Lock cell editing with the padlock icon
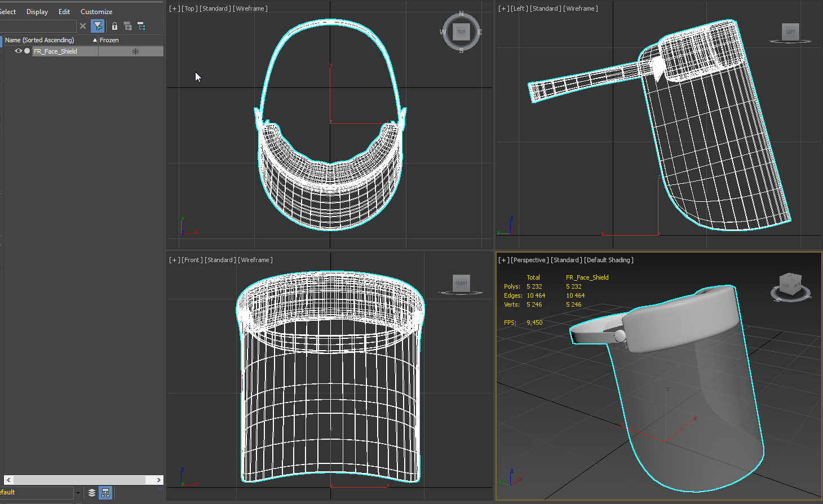The height and width of the screenshot is (504, 823). (114, 26)
